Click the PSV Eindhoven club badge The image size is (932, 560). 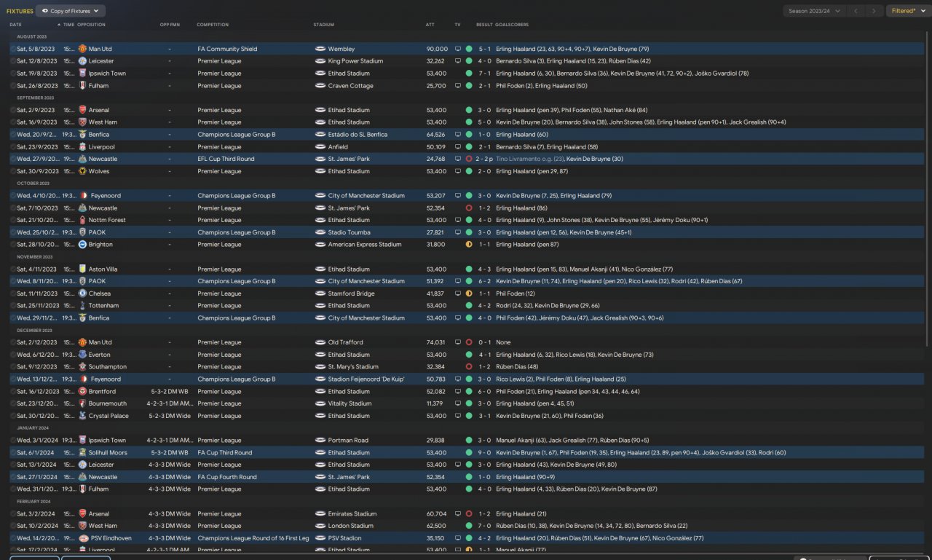click(82, 538)
